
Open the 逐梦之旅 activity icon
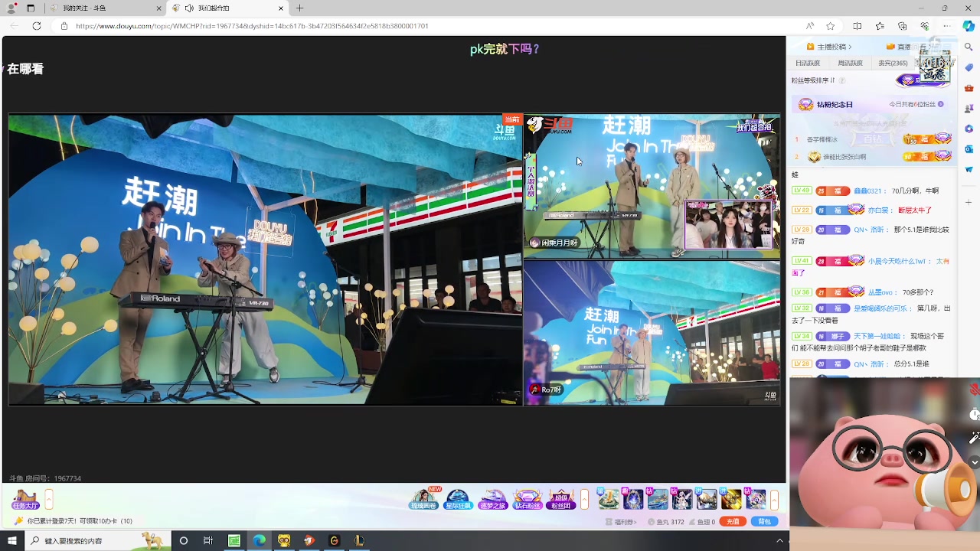[x=492, y=500]
